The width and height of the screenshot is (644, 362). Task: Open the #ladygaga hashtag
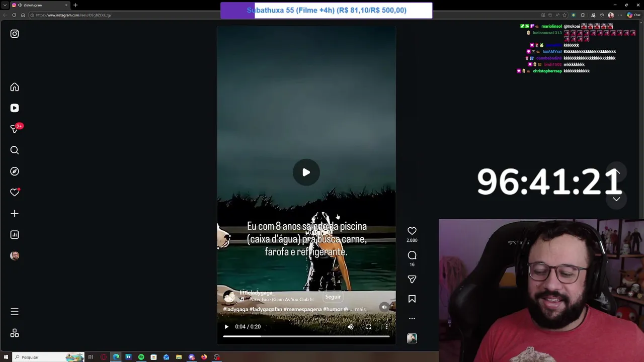click(x=236, y=309)
